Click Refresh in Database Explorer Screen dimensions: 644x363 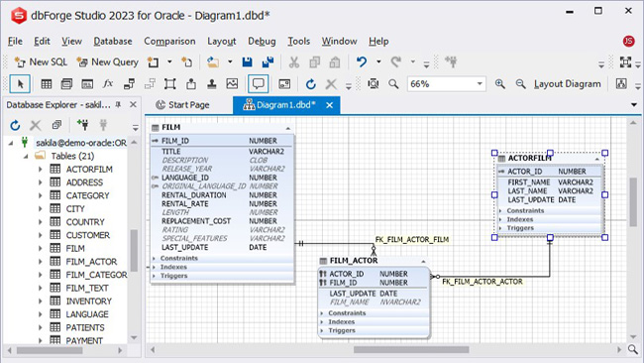coord(15,125)
